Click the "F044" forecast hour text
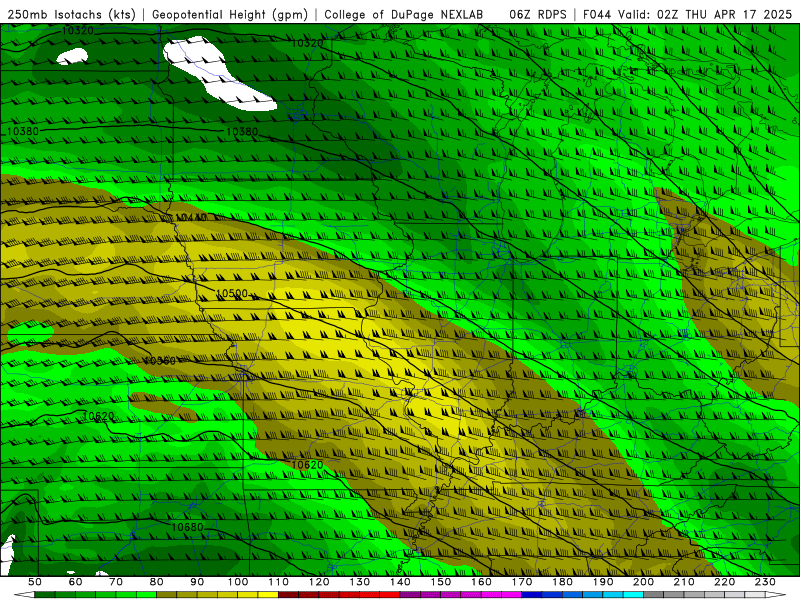This screenshot has width=800, height=600. (x=597, y=14)
